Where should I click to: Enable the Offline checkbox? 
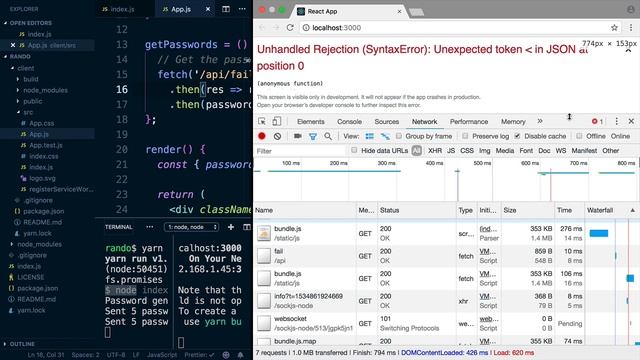point(579,136)
